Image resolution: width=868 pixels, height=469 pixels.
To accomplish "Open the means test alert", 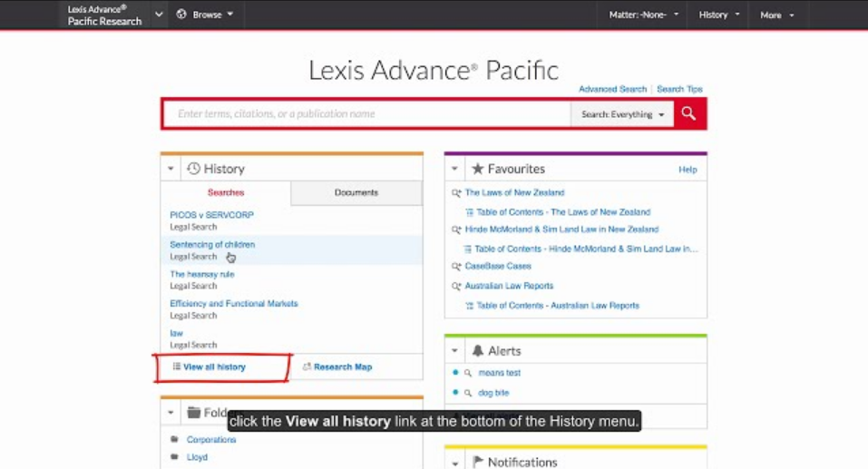I will tap(500, 373).
